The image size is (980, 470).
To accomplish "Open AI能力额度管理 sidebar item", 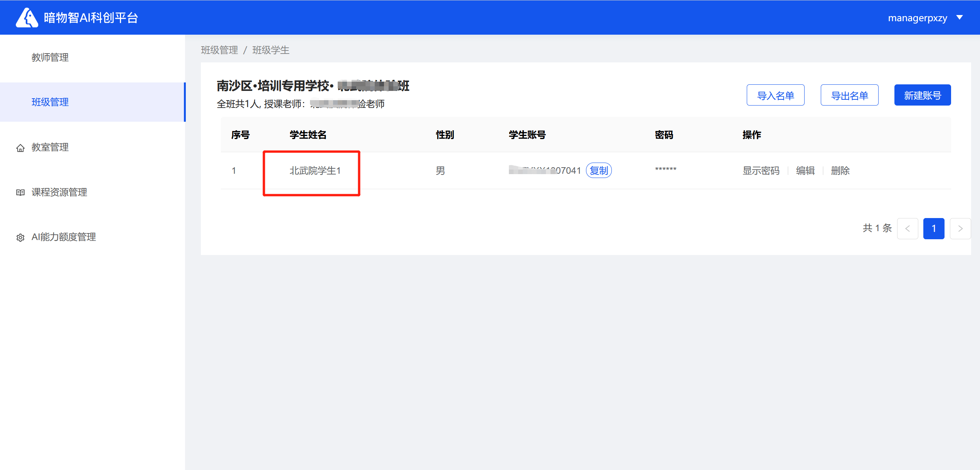I will point(64,237).
